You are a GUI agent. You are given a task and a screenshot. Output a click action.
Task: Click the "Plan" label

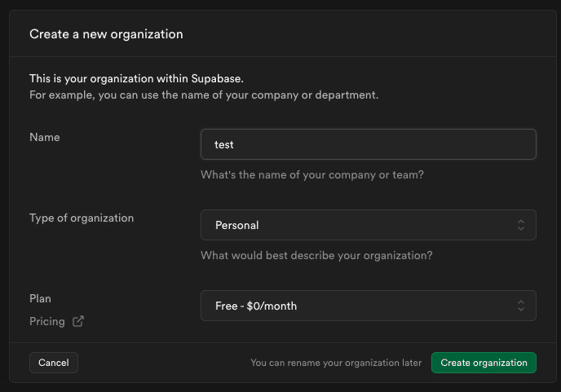click(x=40, y=298)
